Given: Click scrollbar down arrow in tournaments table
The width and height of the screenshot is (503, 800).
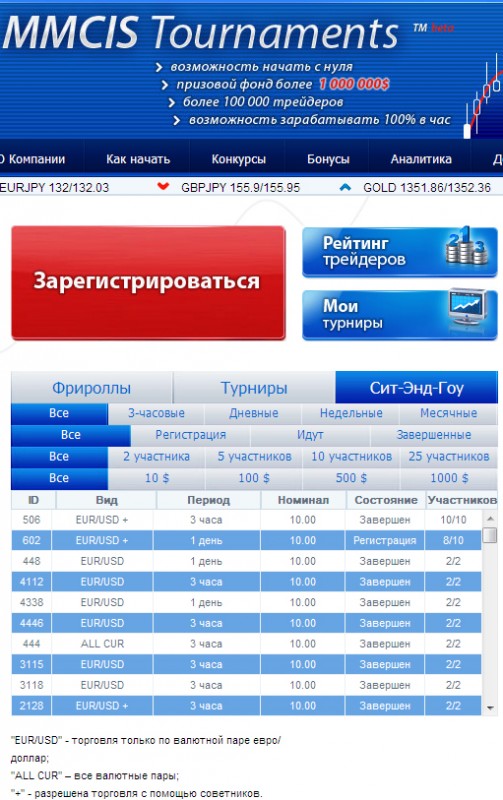Looking at the screenshot, I should (490, 708).
